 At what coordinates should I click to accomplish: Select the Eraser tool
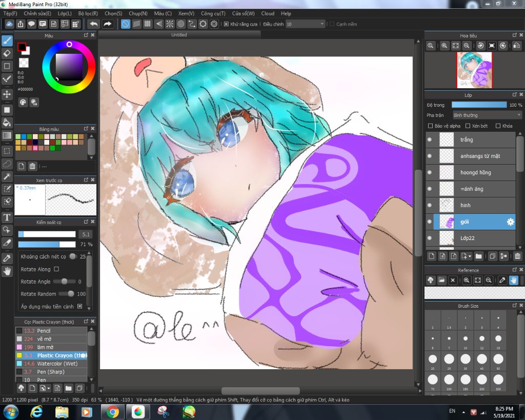coord(7,53)
